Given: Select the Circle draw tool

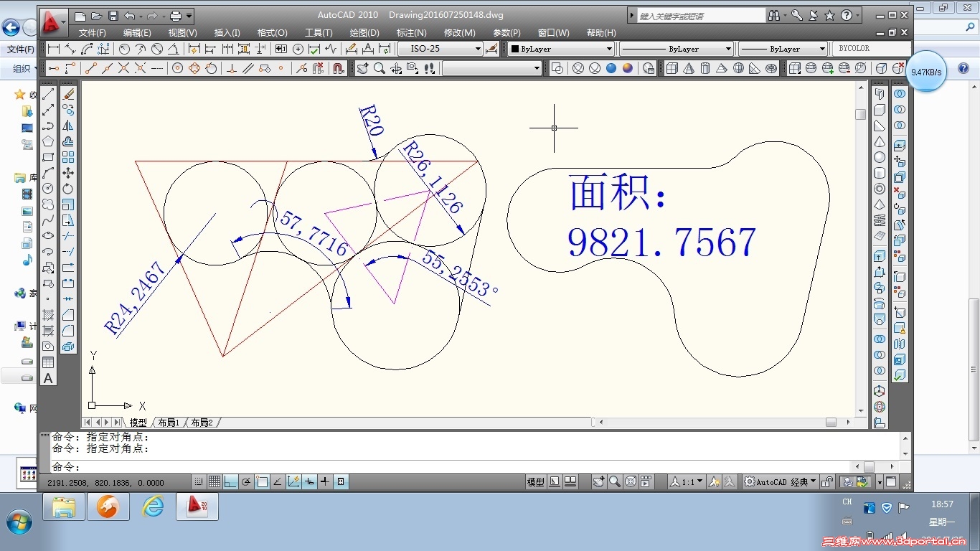Looking at the screenshot, I should click(48, 188).
